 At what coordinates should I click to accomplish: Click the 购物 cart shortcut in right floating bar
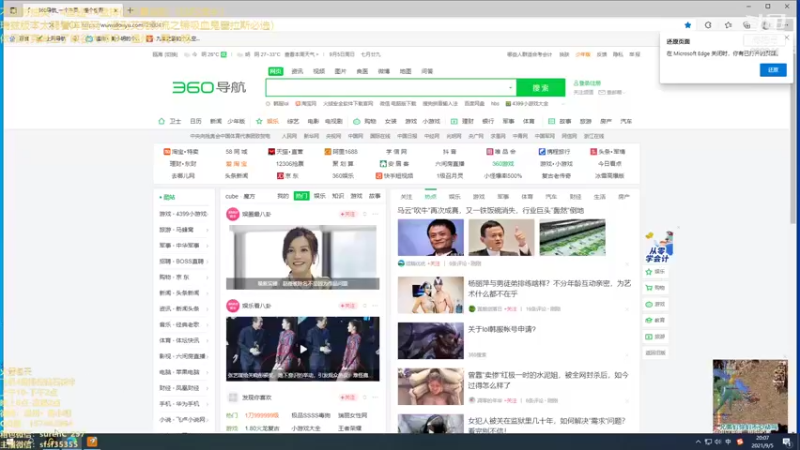point(656,288)
